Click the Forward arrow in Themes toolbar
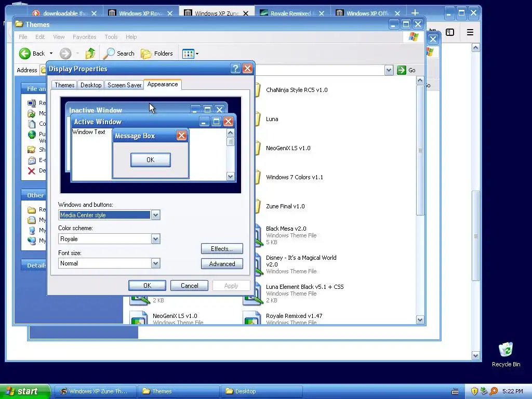Image resolution: width=532 pixels, height=399 pixels. pos(65,54)
